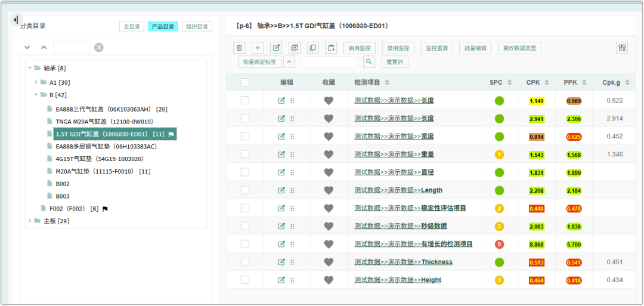This screenshot has width=644, height=306.
Task: Collapse the B folder node
Action: 36,95
